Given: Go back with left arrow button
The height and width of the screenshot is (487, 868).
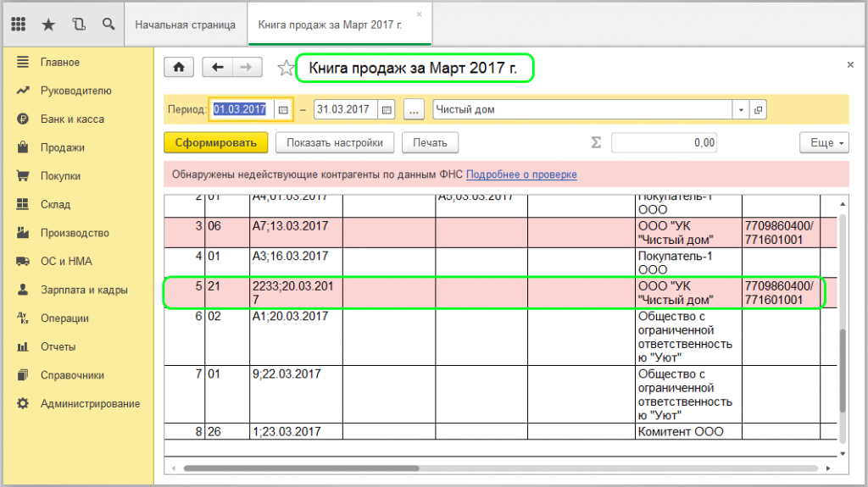Looking at the screenshot, I should (218, 68).
